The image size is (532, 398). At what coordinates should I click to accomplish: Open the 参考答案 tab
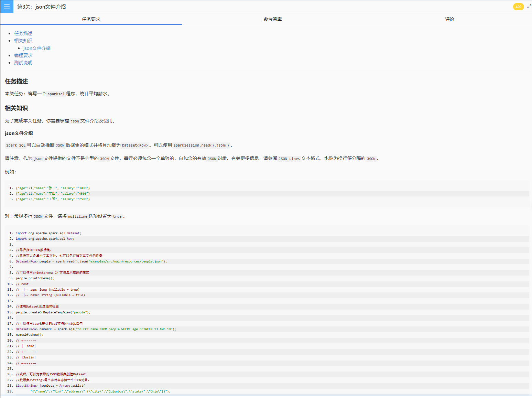coord(273,19)
